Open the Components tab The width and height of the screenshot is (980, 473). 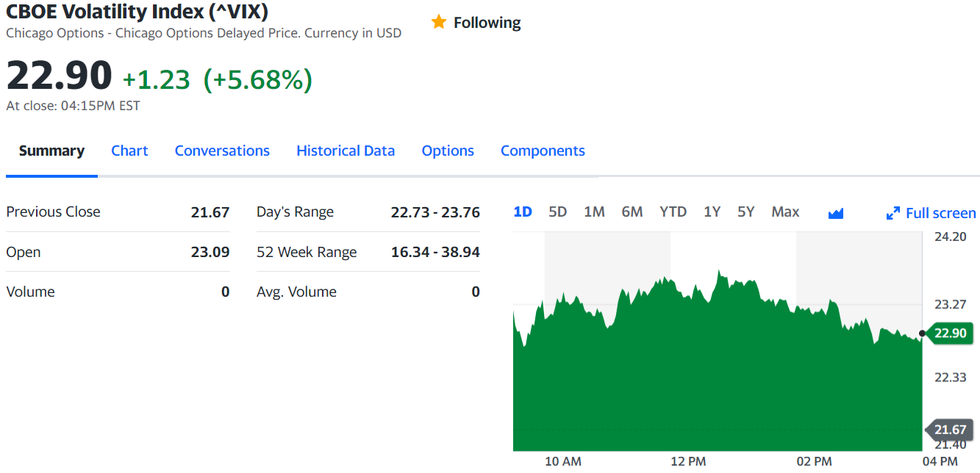(543, 151)
